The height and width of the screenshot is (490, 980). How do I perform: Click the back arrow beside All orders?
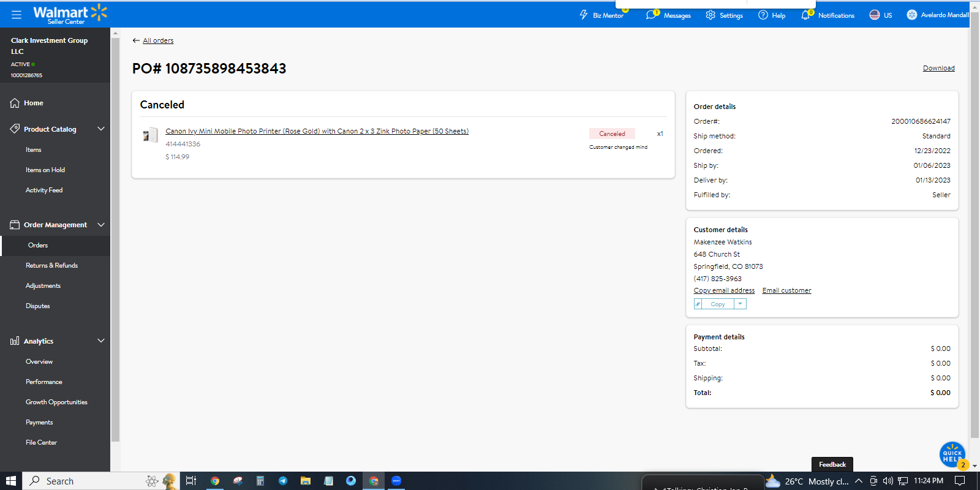pos(136,40)
